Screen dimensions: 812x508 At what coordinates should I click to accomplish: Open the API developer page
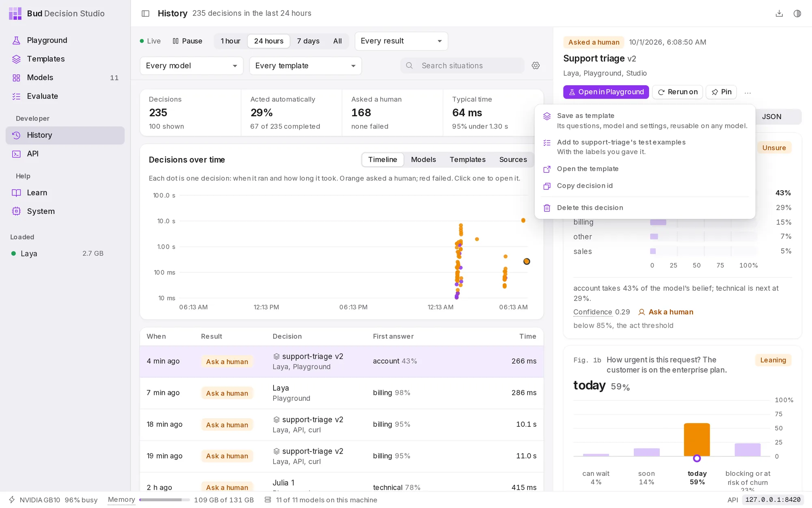click(65, 154)
